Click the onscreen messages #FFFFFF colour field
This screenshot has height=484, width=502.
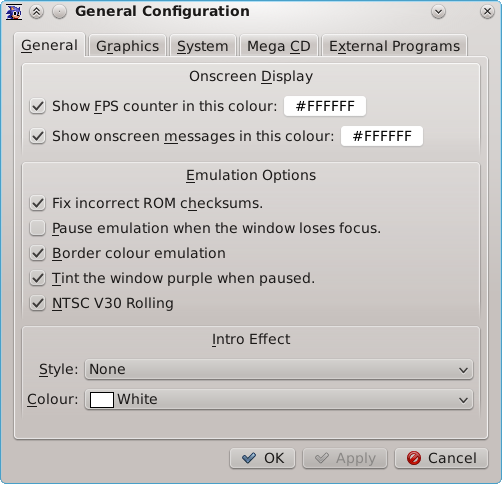coord(382,136)
